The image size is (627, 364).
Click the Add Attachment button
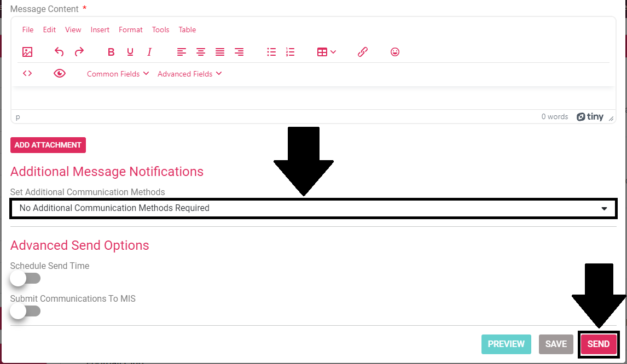48,145
